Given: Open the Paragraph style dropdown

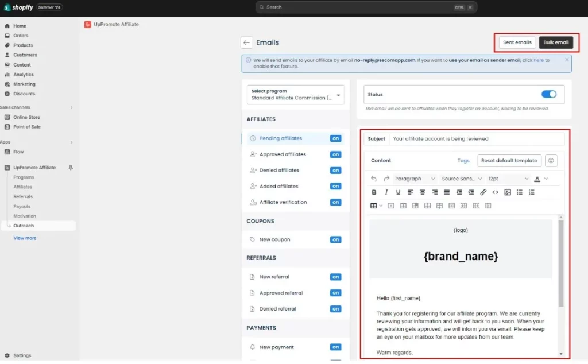Looking at the screenshot, I should click(x=415, y=179).
